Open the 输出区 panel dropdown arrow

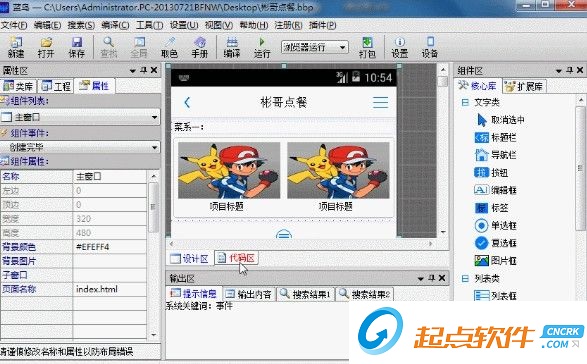(x=420, y=278)
